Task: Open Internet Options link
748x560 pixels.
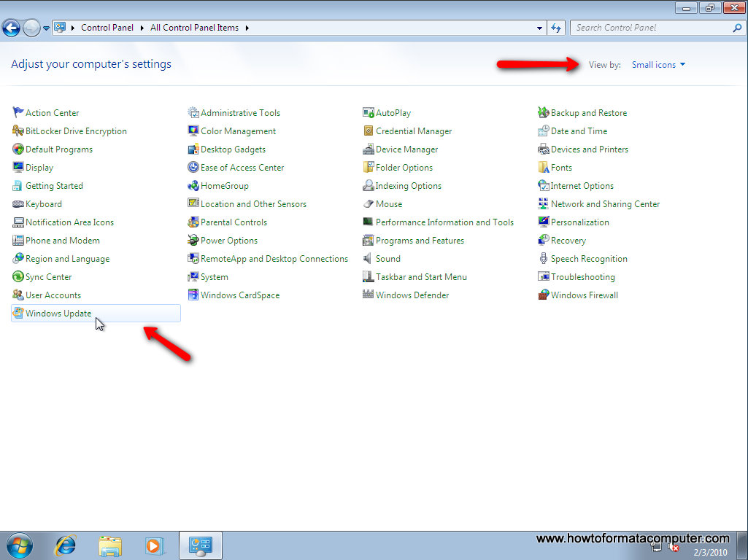Action: click(x=582, y=186)
